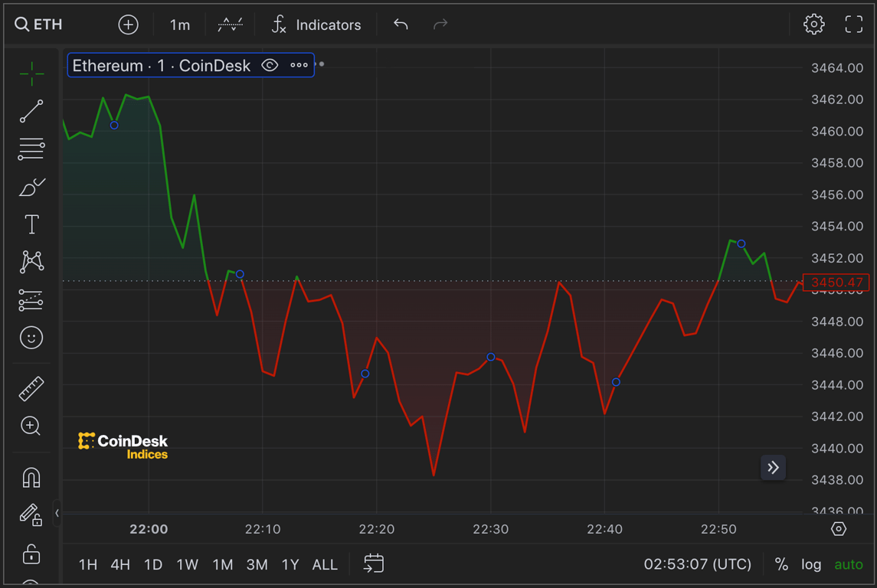This screenshot has width=877, height=588.
Task: Toggle stay in drawing mode
Action: 31,515
